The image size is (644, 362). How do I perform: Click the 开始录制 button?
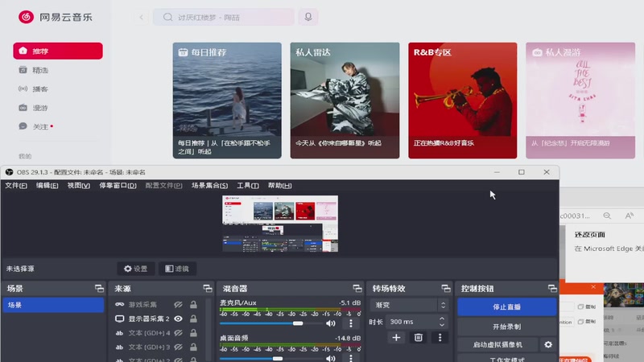click(x=507, y=327)
